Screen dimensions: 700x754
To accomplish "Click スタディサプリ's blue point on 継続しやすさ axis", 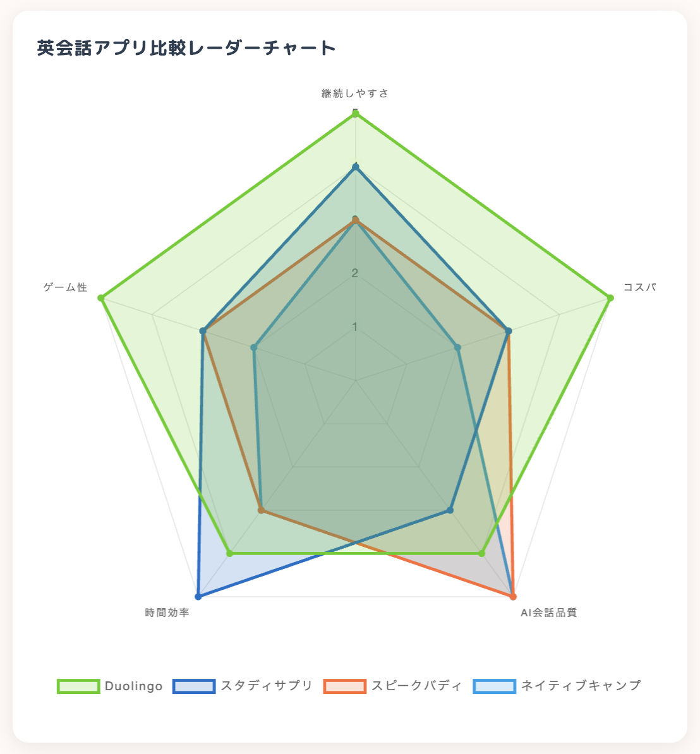I will [x=356, y=167].
